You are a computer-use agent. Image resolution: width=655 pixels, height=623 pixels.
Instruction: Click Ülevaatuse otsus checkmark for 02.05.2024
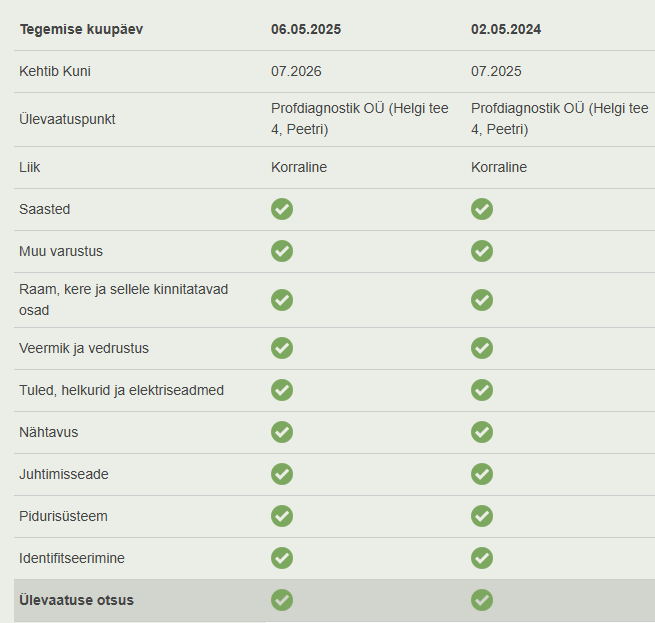coord(482,600)
